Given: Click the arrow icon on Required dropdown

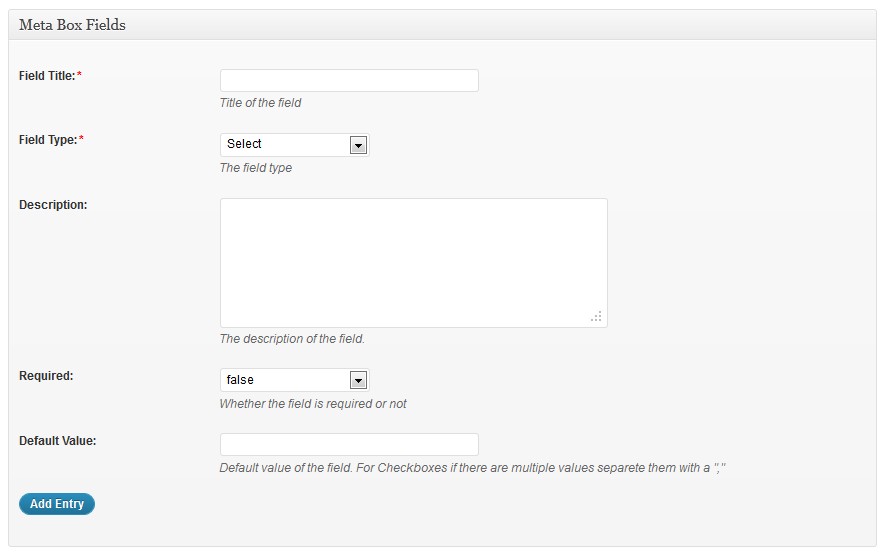Looking at the screenshot, I should tap(358, 381).
